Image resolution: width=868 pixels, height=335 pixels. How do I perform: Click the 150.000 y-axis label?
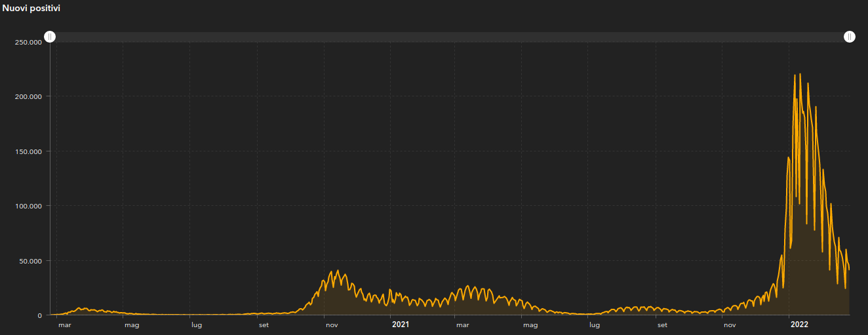click(28, 151)
